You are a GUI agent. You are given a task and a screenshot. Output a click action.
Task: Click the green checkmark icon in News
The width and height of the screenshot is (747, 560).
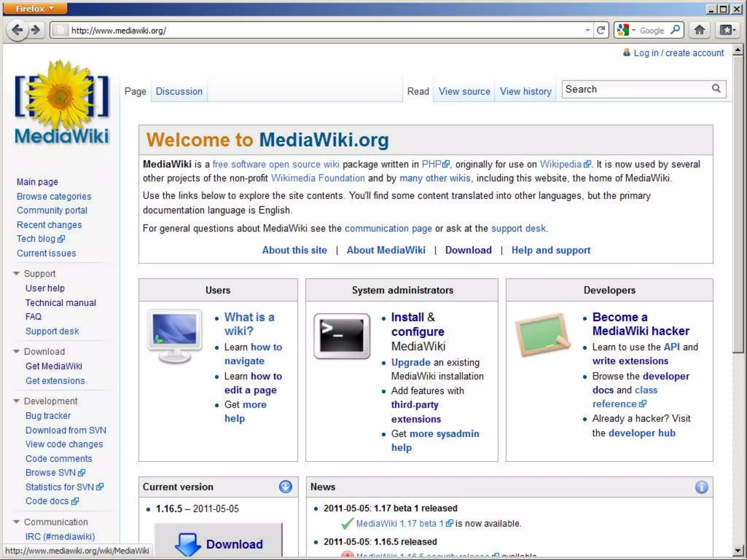pyautogui.click(x=347, y=524)
